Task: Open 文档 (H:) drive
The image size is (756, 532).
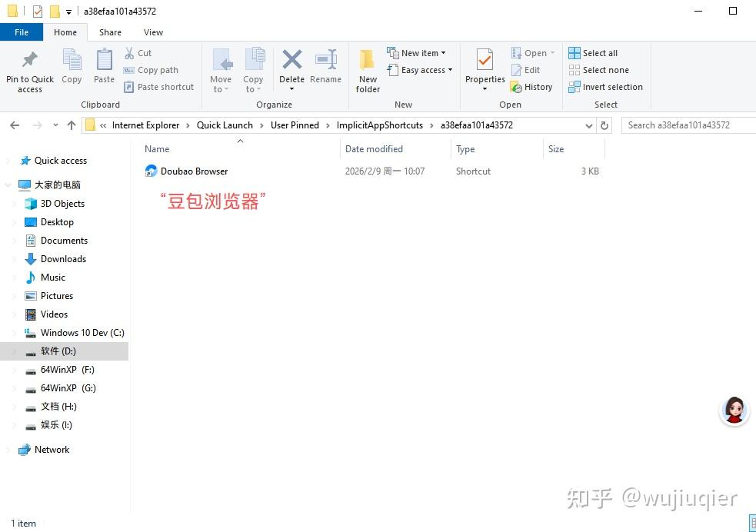Action: tap(58, 406)
